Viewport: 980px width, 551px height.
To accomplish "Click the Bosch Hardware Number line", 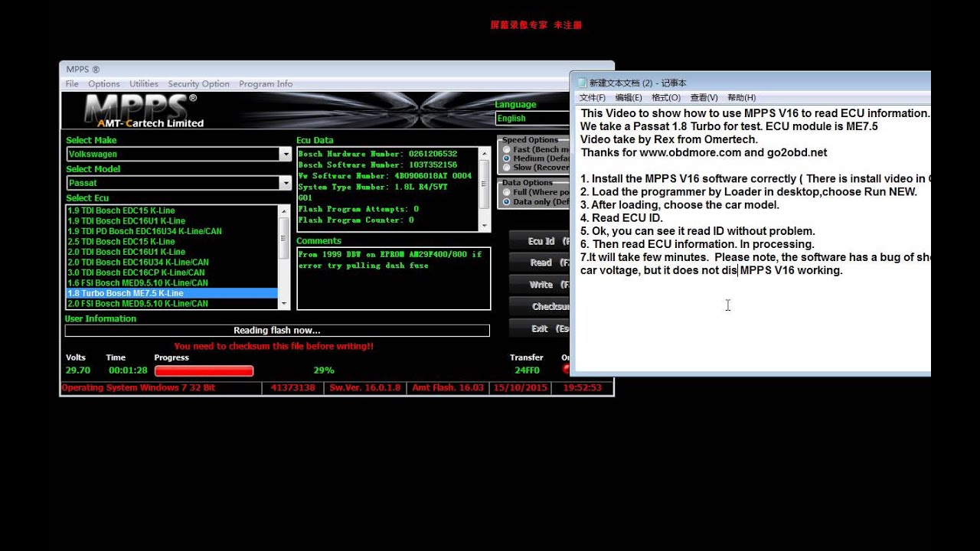I will tap(377, 154).
